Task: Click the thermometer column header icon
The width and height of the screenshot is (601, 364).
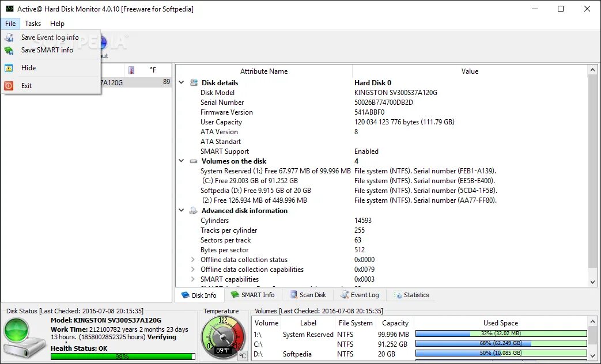Action: coord(131,70)
